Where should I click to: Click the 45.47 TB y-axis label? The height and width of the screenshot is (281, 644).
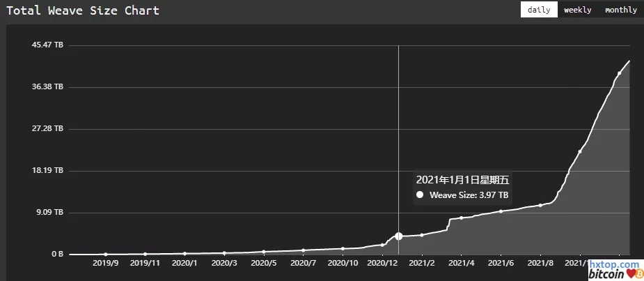tap(47, 45)
